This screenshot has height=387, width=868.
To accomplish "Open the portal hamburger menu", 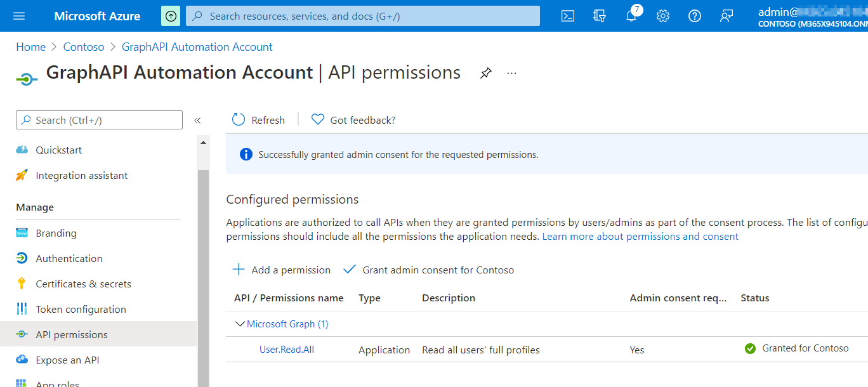I will pos(19,16).
